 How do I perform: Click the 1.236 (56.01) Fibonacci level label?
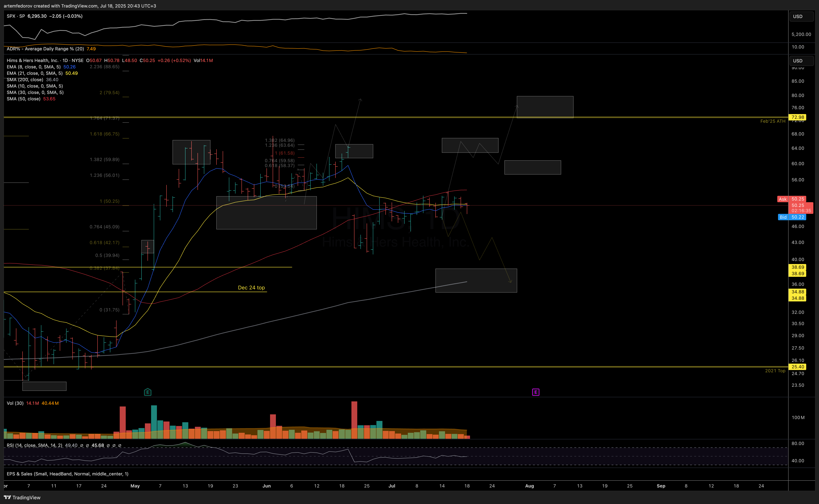pyautogui.click(x=105, y=175)
